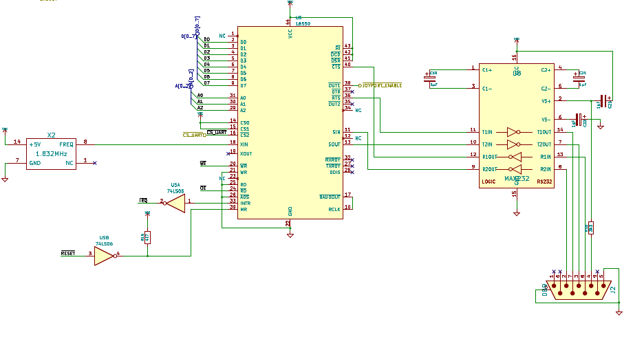
Task: Click the BAUDOUT pin label
Action: point(330,197)
